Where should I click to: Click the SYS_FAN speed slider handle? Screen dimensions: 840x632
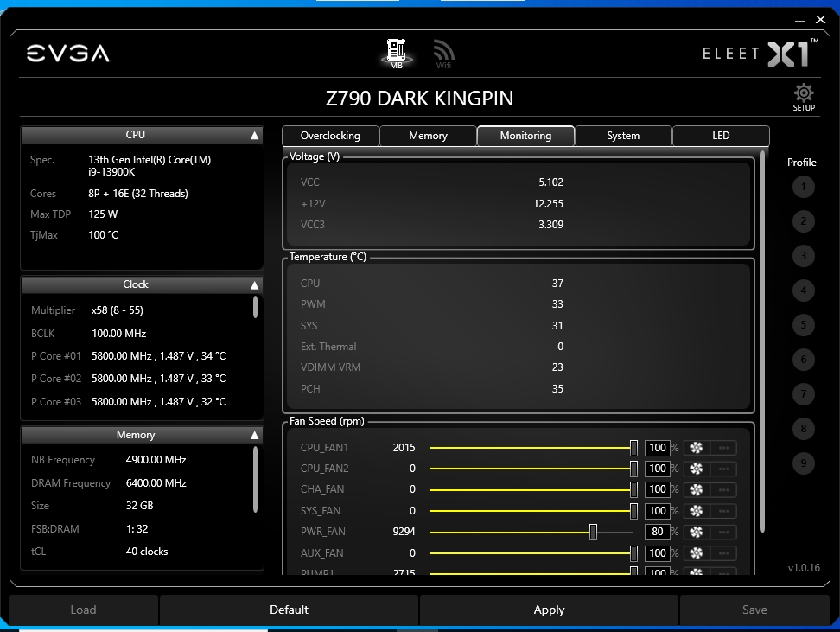pos(633,511)
